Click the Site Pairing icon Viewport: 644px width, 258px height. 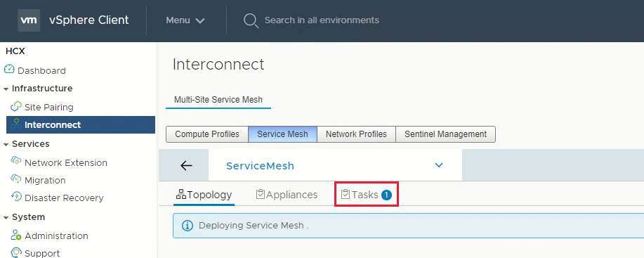coord(15,106)
